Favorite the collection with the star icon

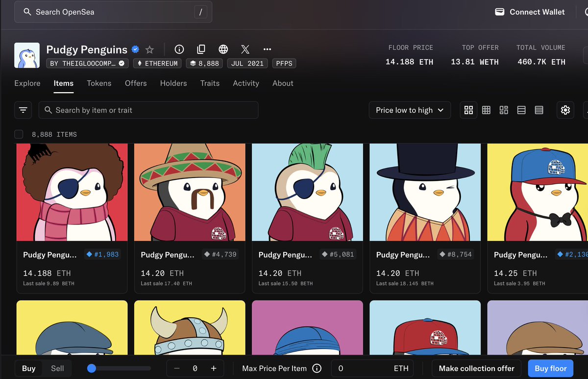pos(150,49)
